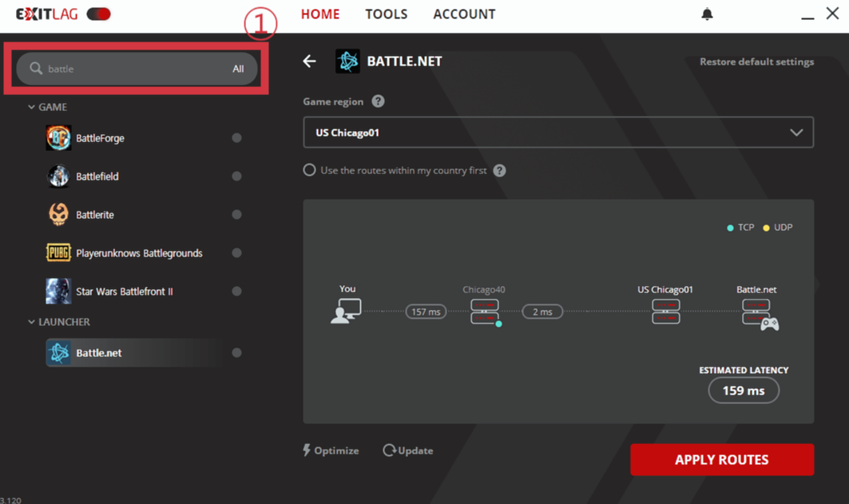
Task: Switch to the HOME tab
Action: 320,14
